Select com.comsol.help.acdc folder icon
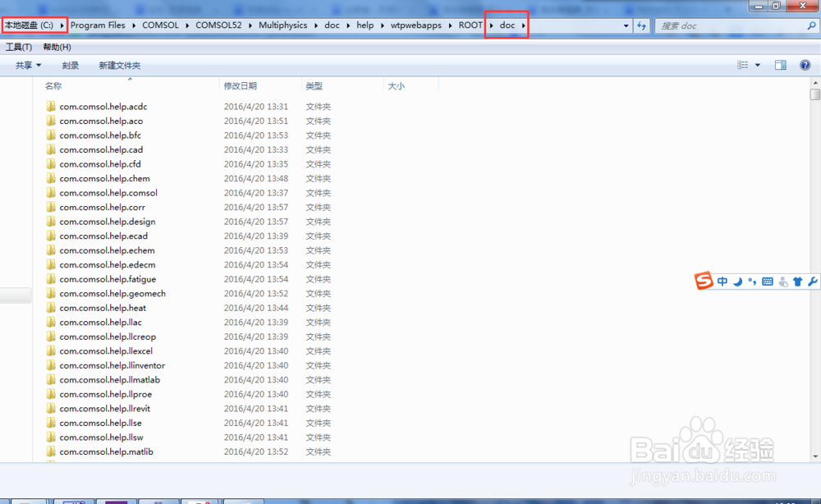821x504 pixels. [x=51, y=106]
